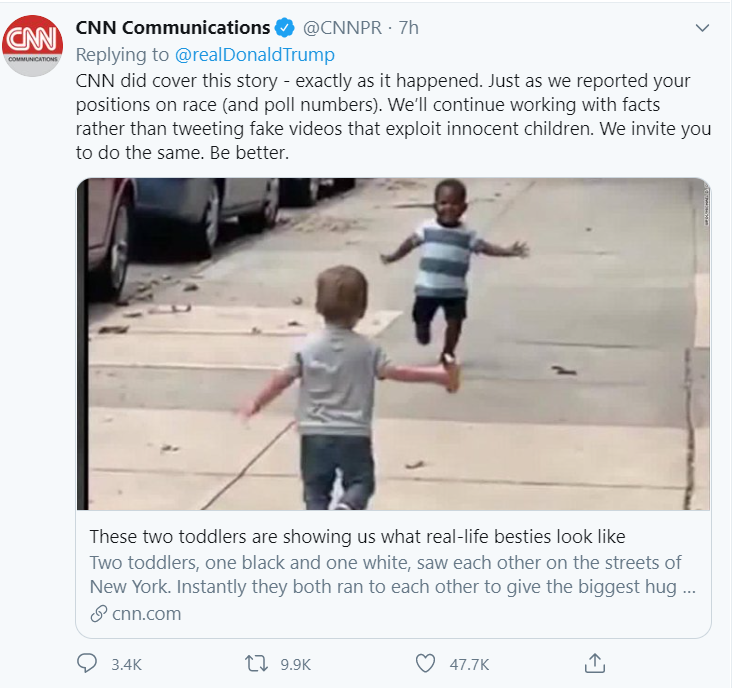Click the 47.7K likes count
Screen dimensions: 738x688
point(469,663)
